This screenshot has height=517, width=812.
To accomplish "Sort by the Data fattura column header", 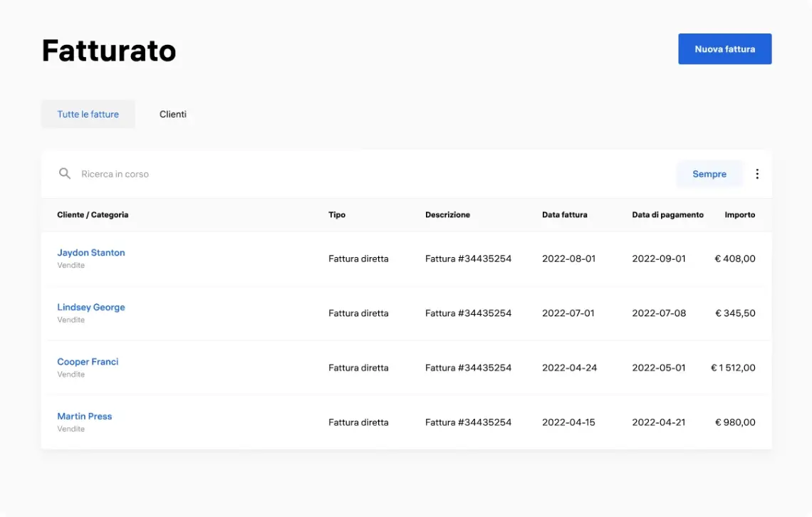I will 565,214.
